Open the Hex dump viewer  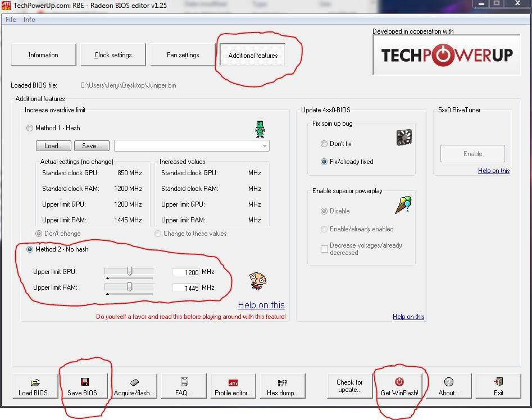click(283, 386)
